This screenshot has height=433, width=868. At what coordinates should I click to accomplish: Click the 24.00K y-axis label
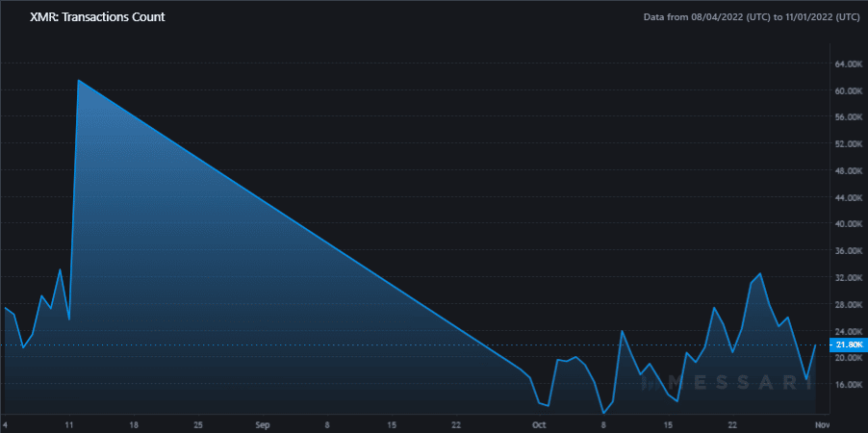pyautogui.click(x=848, y=331)
